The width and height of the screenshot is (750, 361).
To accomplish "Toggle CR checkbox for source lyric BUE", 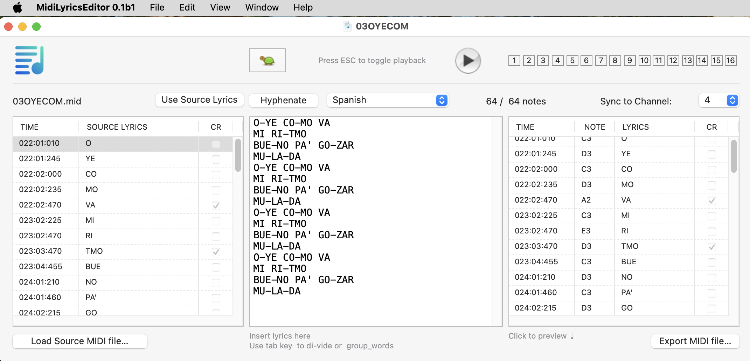I will (x=216, y=266).
